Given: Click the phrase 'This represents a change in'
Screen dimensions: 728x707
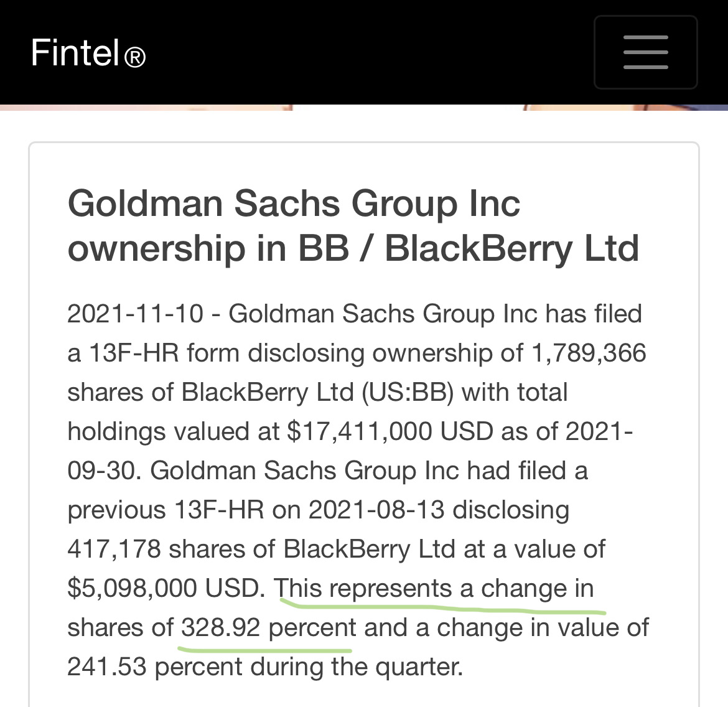Looking at the screenshot, I should (434, 589).
